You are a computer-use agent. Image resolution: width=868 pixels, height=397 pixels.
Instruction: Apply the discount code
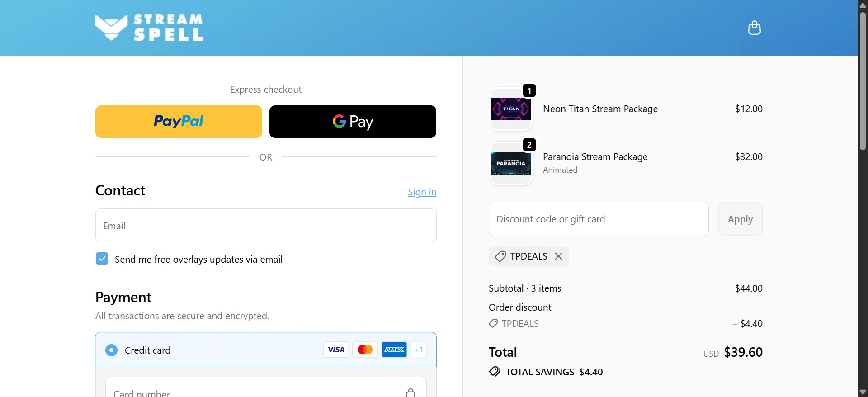coord(740,219)
